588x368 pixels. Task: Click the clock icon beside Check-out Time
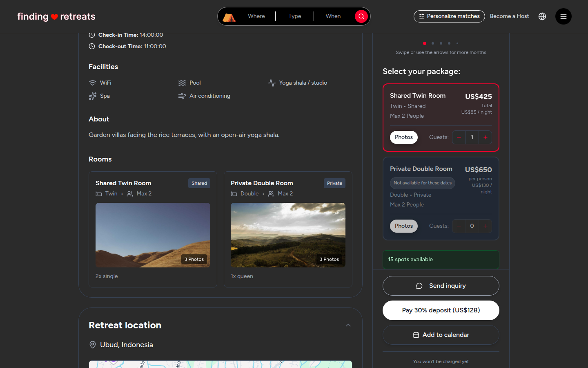pos(92,46)
